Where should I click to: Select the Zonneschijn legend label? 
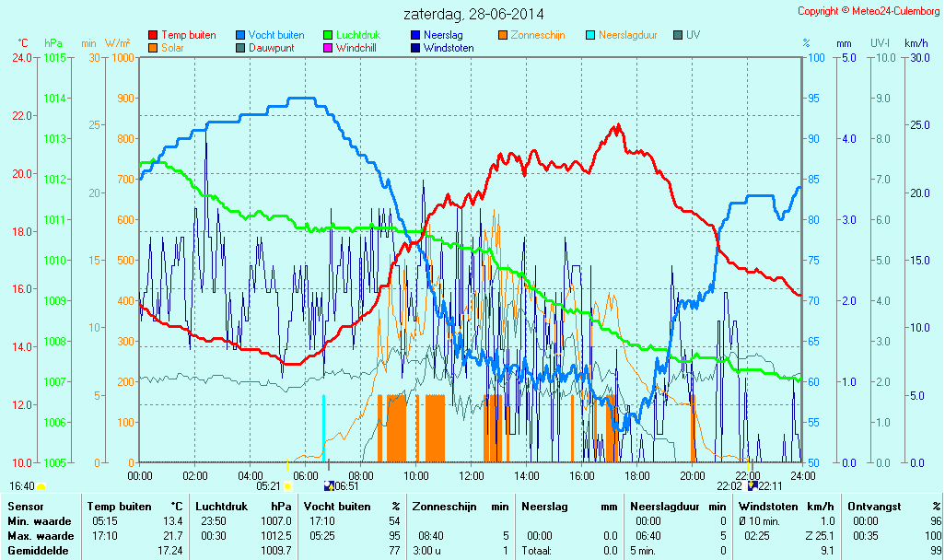[x=537, y=35]
